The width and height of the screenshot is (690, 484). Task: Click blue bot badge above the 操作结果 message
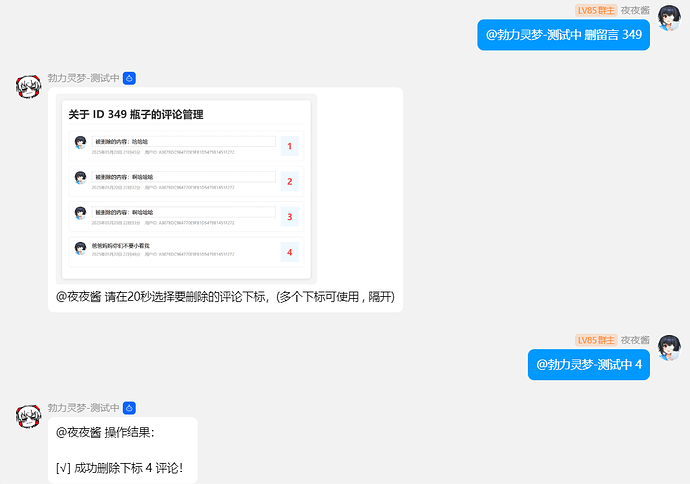129,408
